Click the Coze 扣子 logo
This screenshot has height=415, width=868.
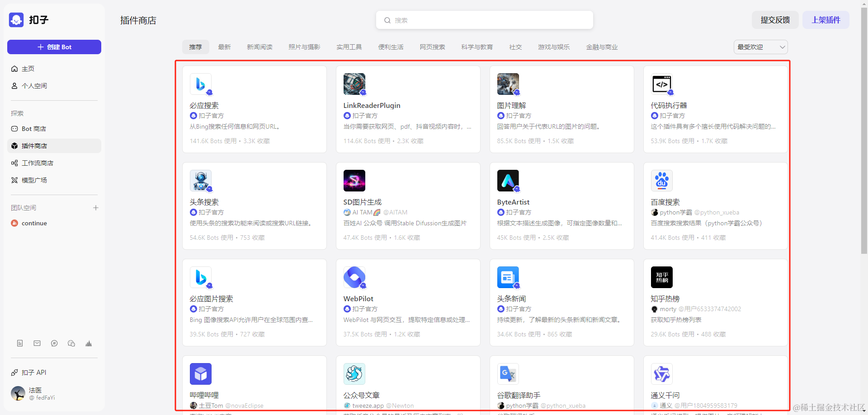tap(16, 20)
